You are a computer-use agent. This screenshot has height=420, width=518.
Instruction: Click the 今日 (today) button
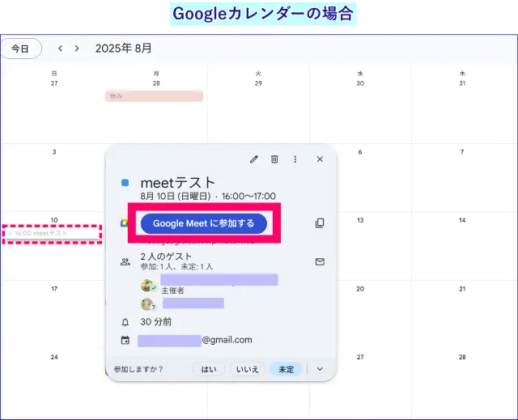21,49
